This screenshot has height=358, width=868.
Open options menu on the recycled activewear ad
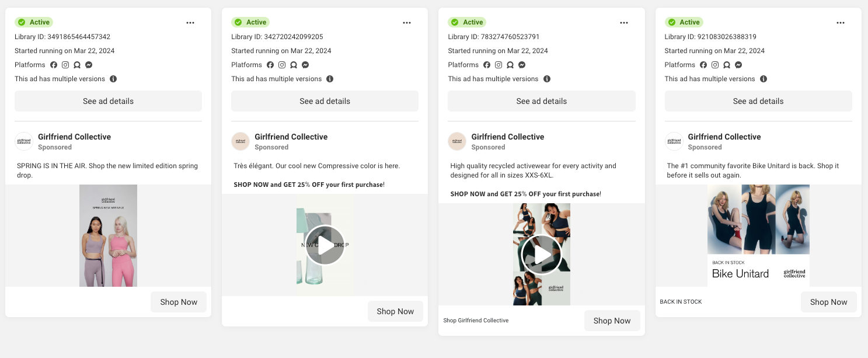click(x=624, y=23)
